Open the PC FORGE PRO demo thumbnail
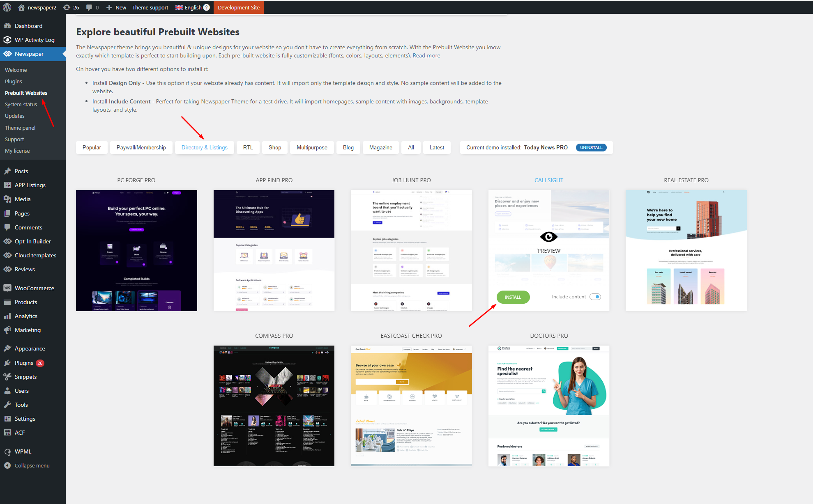813x504 pixels. (x=136, y=250)
